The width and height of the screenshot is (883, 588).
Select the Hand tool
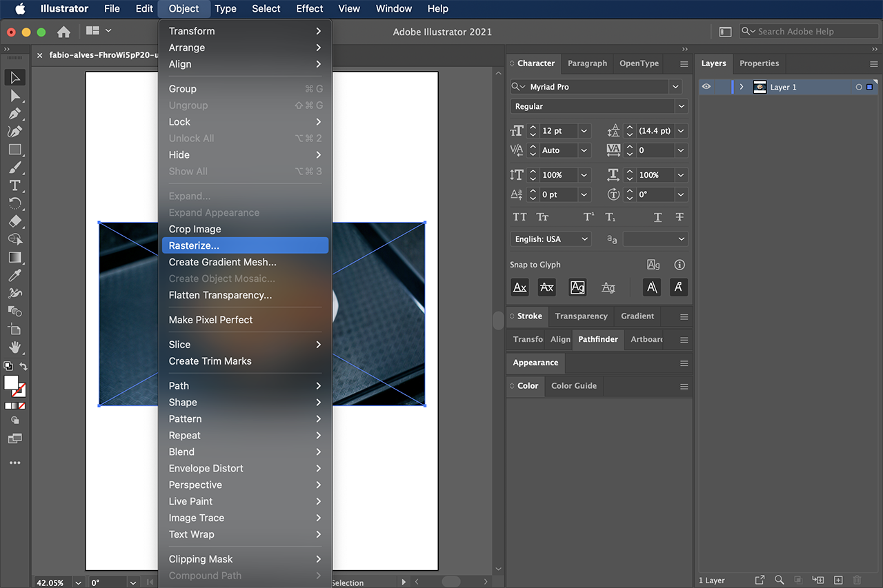(15, 347)
